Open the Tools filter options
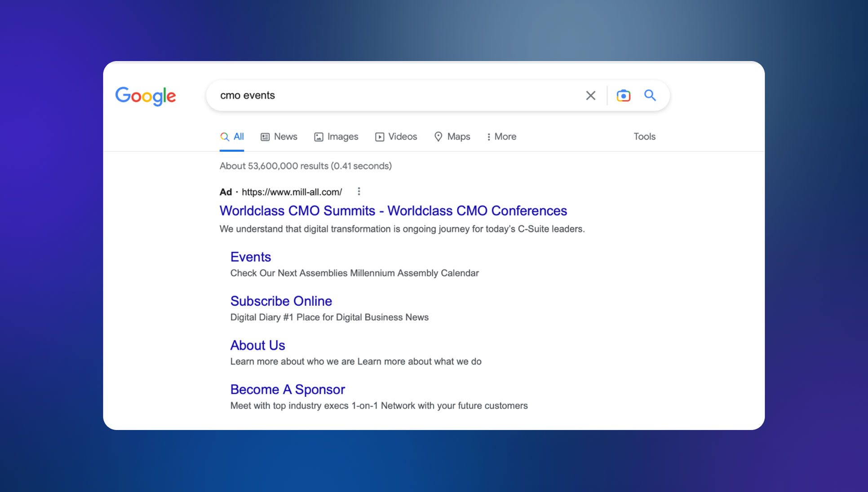The width and height of the screenshot is (868, 492). [x=644, y=136]
